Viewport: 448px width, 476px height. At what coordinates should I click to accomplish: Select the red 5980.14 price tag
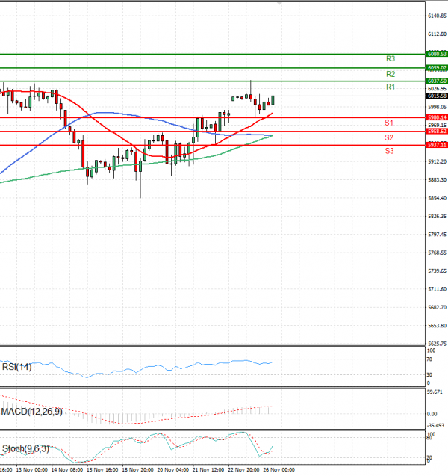pos(437,117)
